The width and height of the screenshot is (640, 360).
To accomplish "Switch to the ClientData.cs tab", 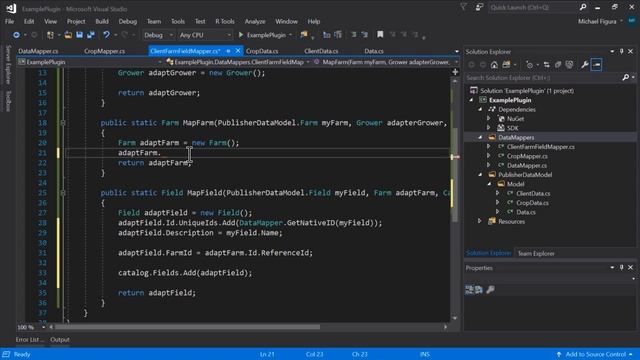I will click(321, 51).
